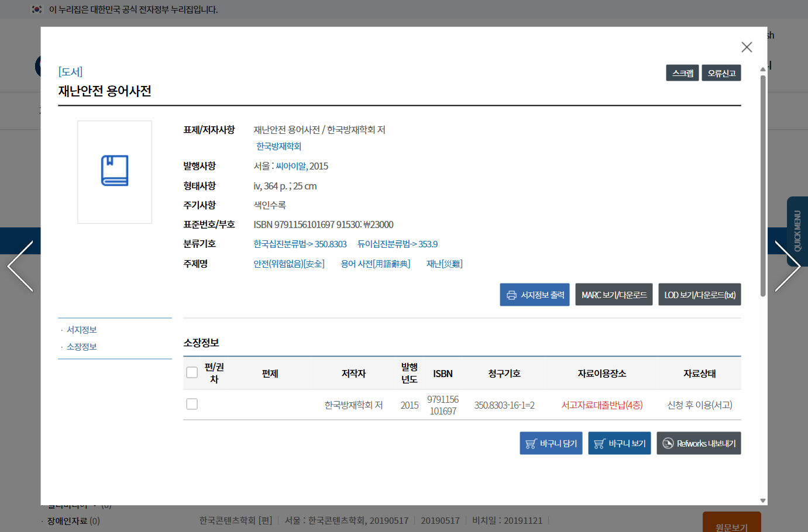
Task: Add item to cart with 바구니 담기
Action: coord(551,443)
